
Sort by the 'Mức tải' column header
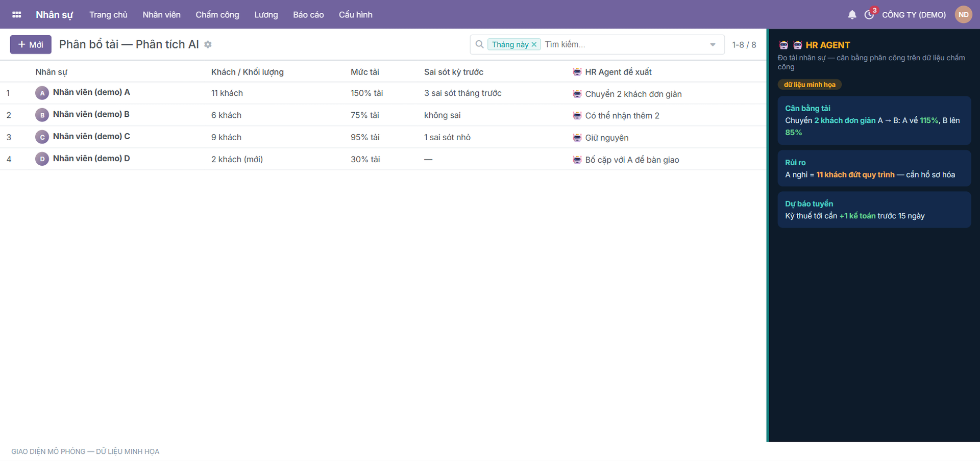(x=365, y=72)
